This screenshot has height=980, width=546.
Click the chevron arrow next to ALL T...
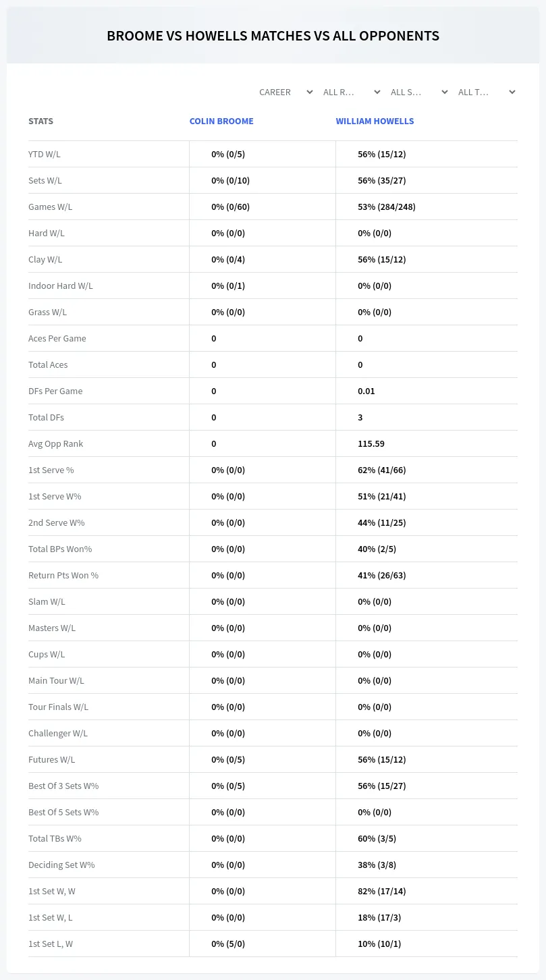pos(512,92)
